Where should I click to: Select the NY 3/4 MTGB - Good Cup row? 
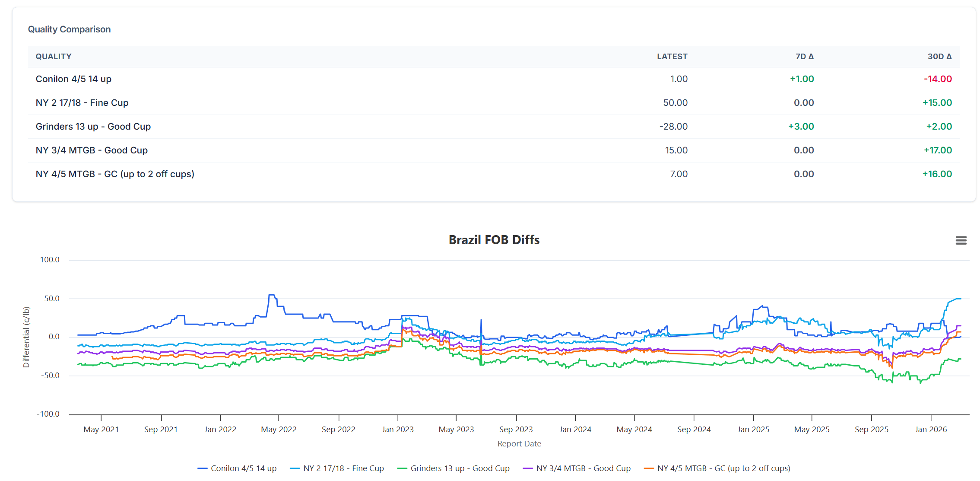(92, 150)
